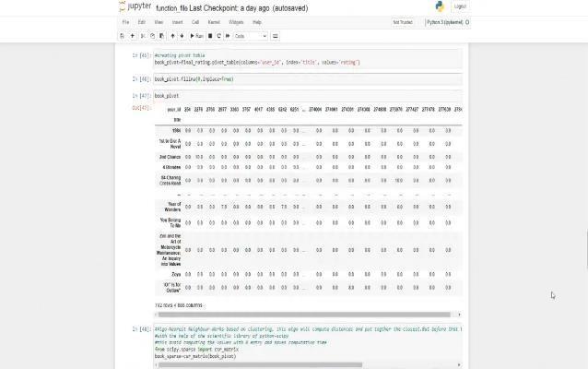
Task: Click the Not Trusted button
Action: [x=403, y=22]
